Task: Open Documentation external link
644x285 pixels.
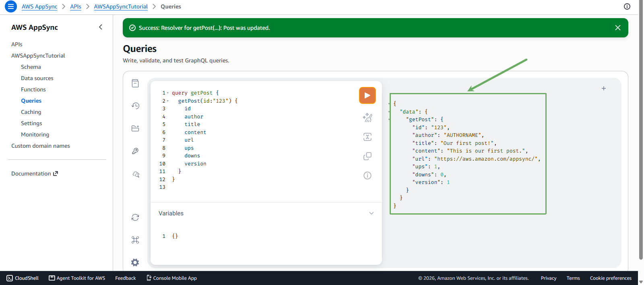Action: click(35, 173)
